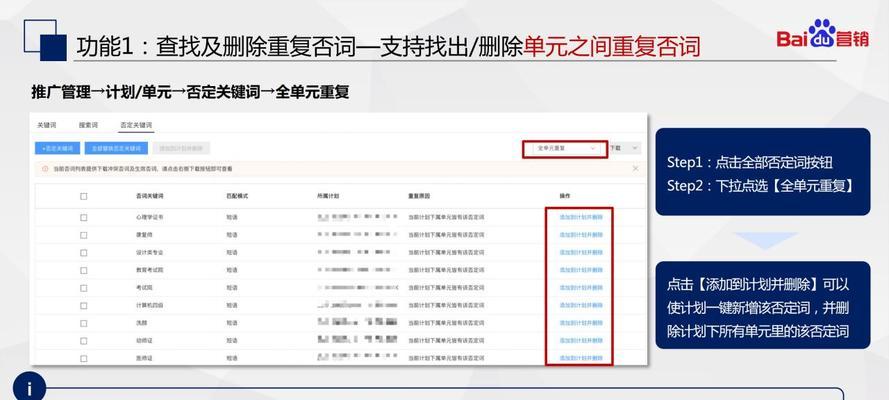
Task: Click the 重复原因 column header
Action: pos(419,196)
